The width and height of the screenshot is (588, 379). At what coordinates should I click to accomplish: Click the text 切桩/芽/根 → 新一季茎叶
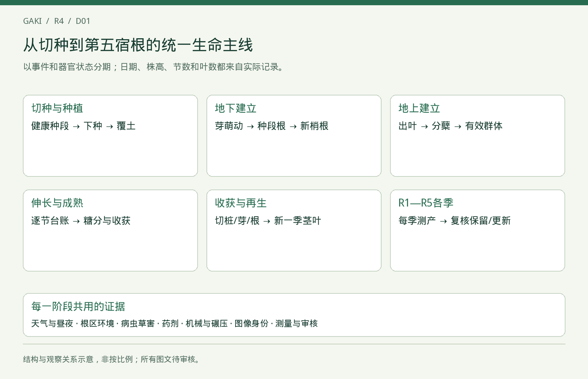(x=268, y=221)
